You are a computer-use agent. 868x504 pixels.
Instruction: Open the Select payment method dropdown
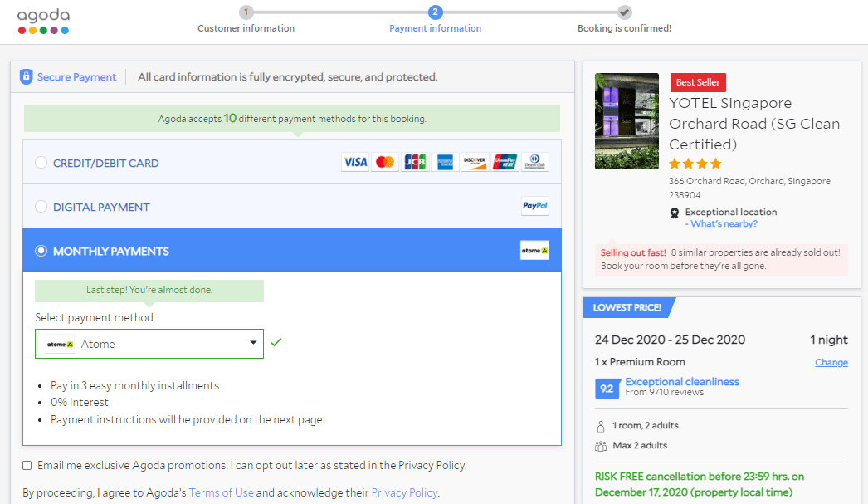tap(149, 344)
